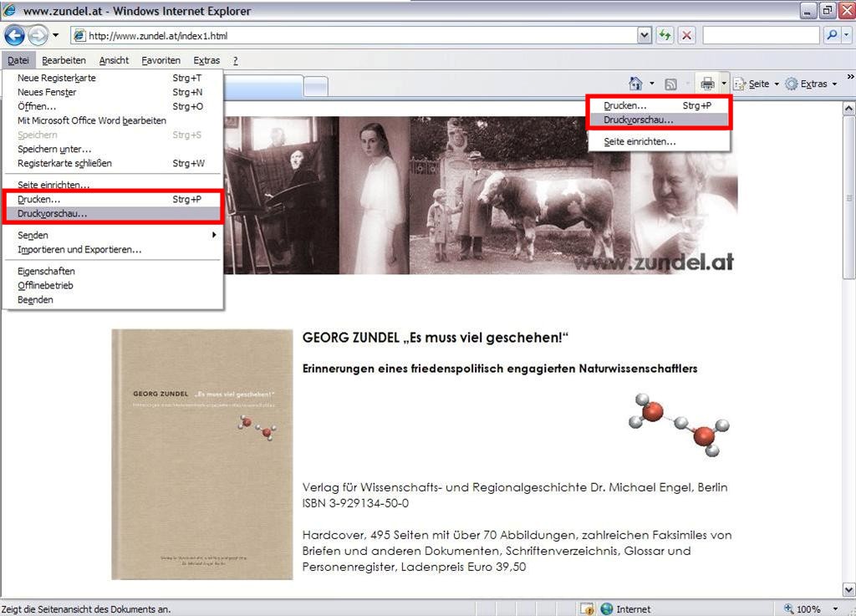Refresh the page with the green arrows icon

665,36
